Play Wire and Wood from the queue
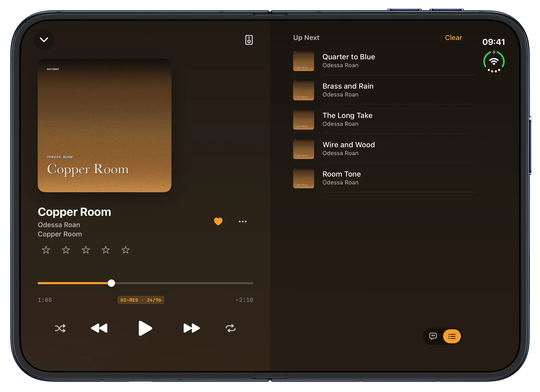 point(384,149)
